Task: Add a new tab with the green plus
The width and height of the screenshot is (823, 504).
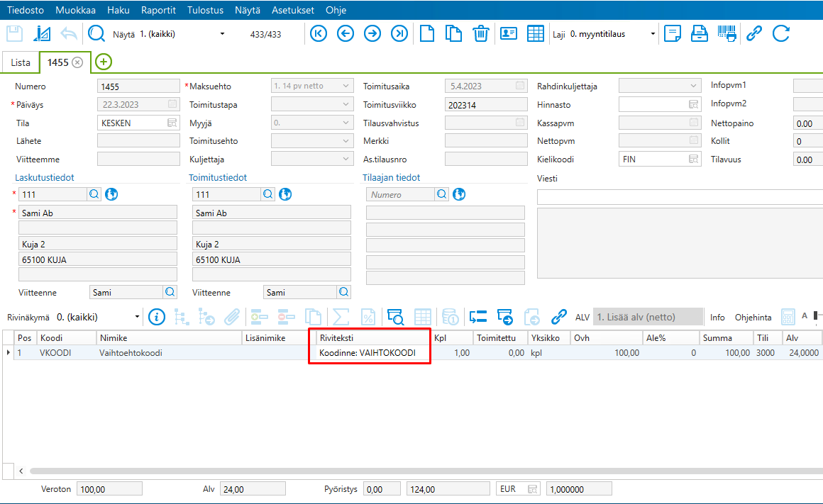Action: [104, 62]
